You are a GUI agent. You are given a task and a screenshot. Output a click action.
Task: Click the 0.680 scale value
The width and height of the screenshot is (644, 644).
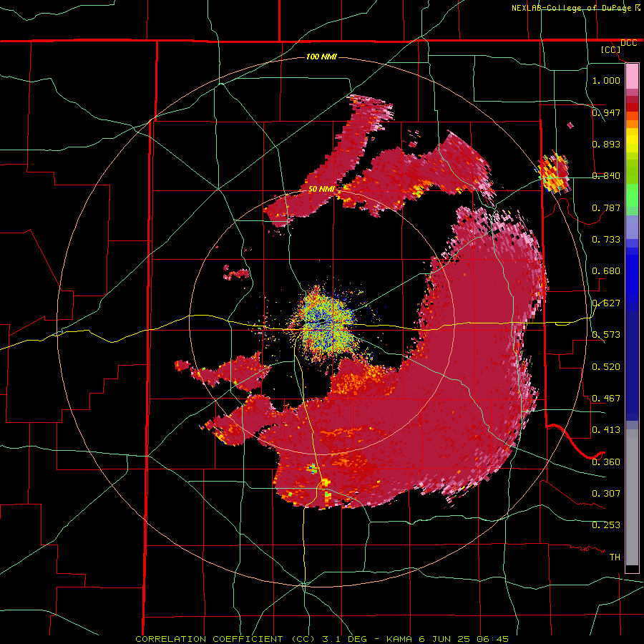606,270
